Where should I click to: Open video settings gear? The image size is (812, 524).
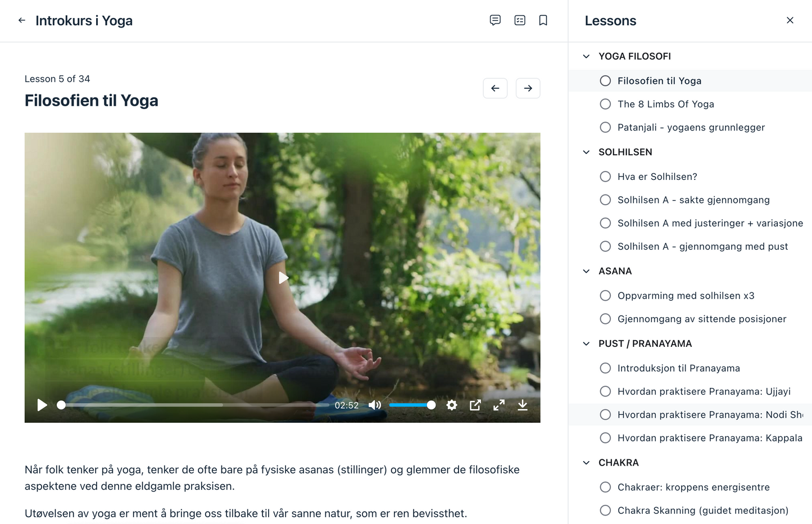coord(451,405)
